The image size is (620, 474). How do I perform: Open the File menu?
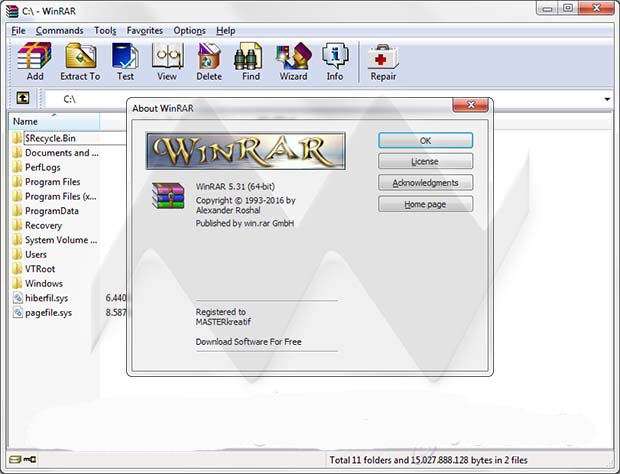(18, 30)
